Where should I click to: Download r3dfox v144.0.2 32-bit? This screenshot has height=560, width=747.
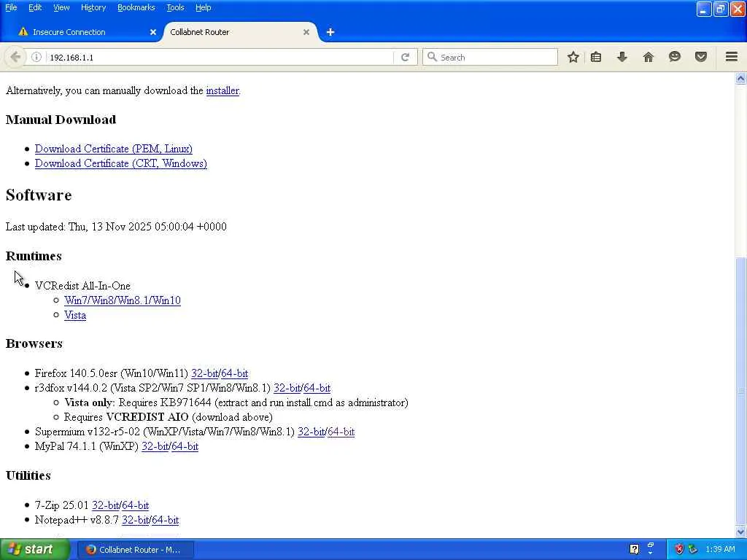point(287,388)
